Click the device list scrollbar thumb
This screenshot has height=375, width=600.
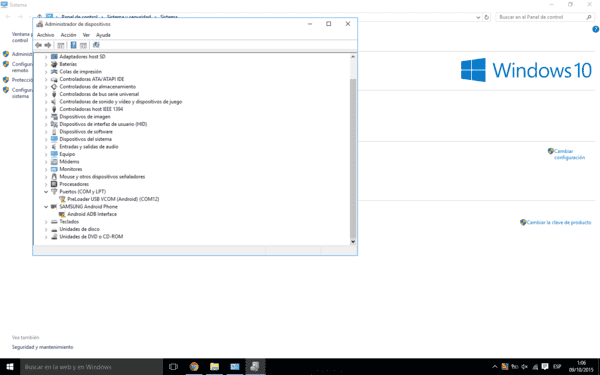(x=353, y=158)
